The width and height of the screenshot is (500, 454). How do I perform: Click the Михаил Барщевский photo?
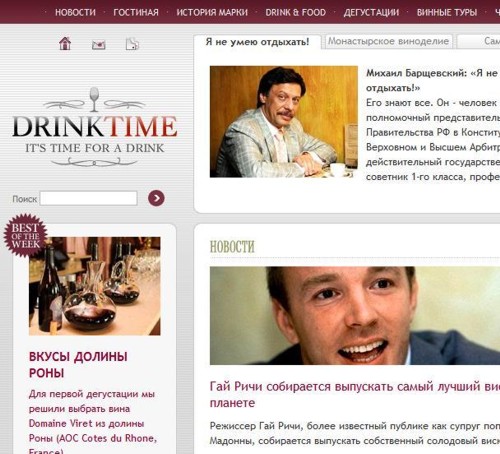point(284,122)
